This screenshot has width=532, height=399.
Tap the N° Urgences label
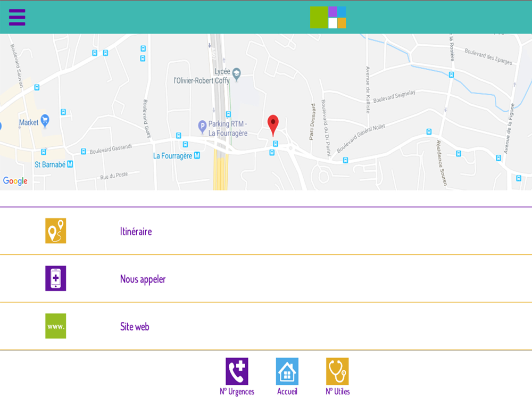[237, 392]
